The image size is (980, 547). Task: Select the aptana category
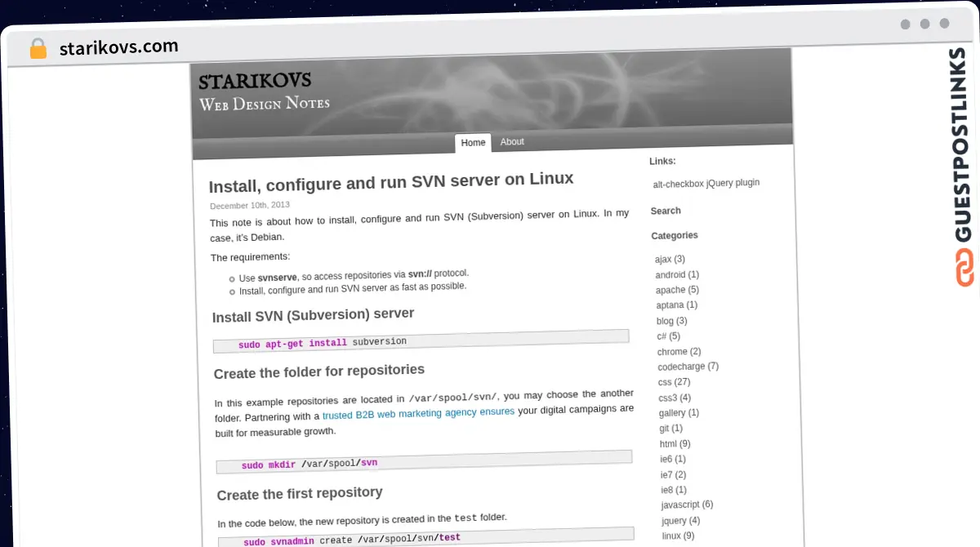[x=677, y=305]
